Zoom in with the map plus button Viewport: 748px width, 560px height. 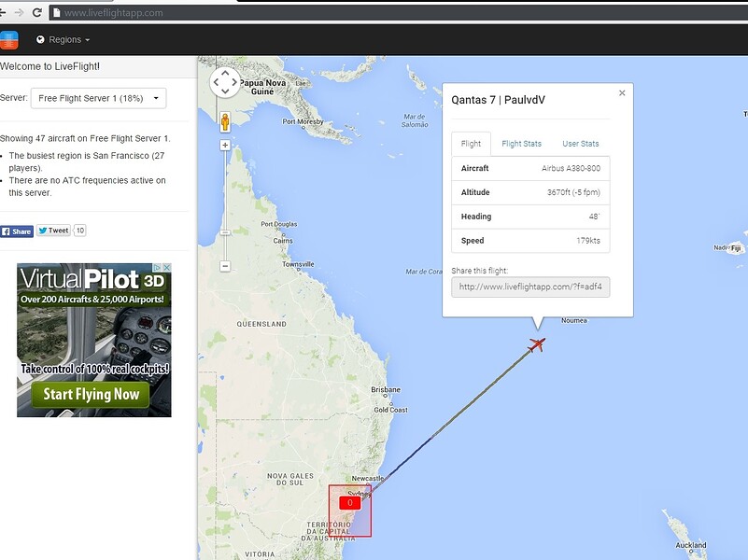point(225,145)
